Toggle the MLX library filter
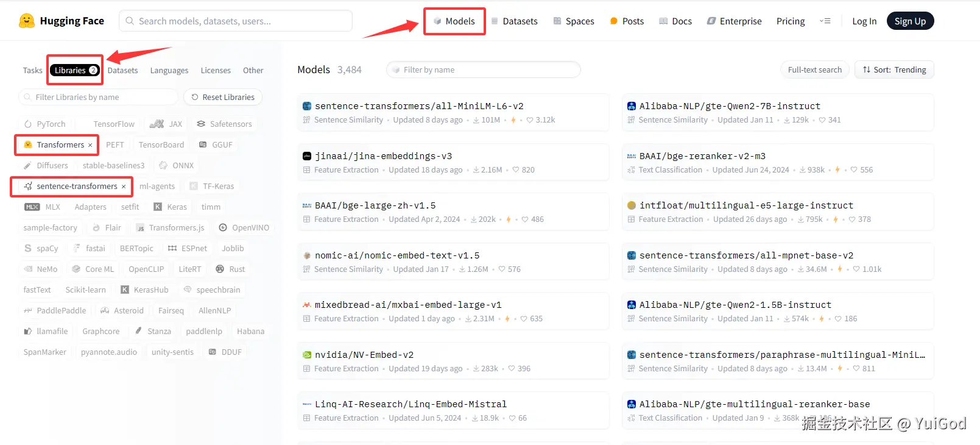980x445 pixels. pyautogui.click(x=43, y=207)
